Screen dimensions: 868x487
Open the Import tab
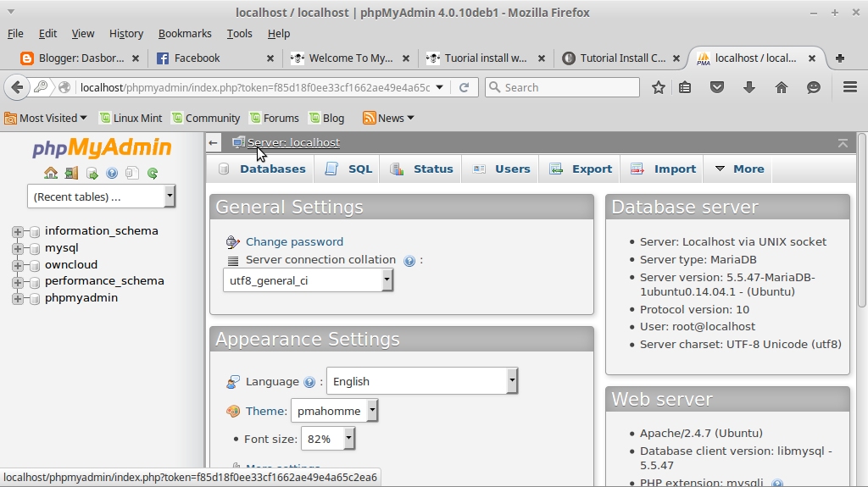[663, 169]
